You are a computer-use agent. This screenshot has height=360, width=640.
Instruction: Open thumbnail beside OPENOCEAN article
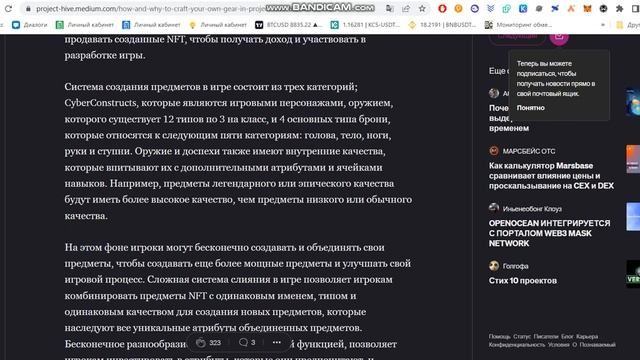pyautogui.click(x=633, y=217)
